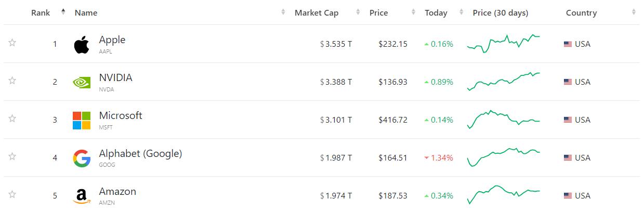Open the Microsoft company link
The height and width of the screenshot is (212, 644).
(121, 116)
